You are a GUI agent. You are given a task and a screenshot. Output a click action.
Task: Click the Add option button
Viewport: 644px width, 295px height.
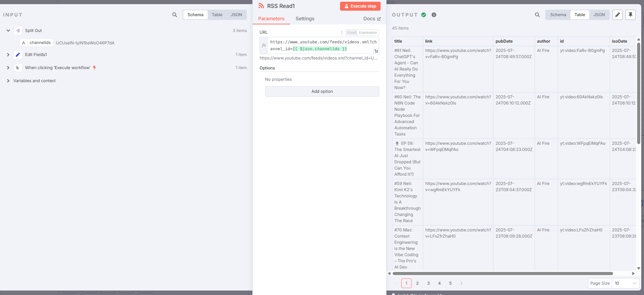322,91
